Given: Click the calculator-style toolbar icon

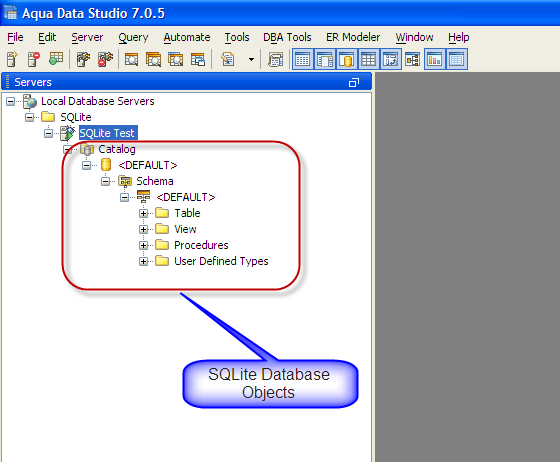Looking at the screenshot, I should click(x=275, y=59).
